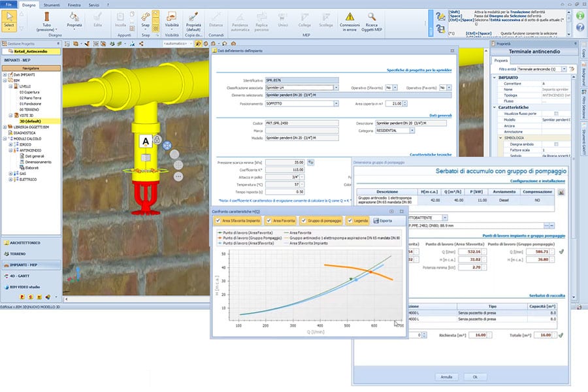This screenshot has height=392, width=588.
Task: Click the Pendenza automatica tool
Action: click(x=240, y=22)
